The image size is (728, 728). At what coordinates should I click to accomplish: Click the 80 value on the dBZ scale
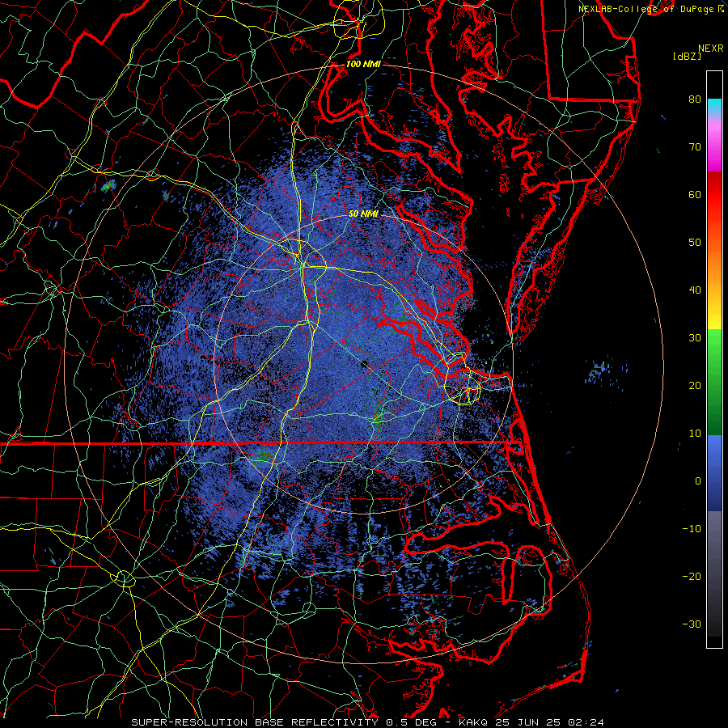695,99
